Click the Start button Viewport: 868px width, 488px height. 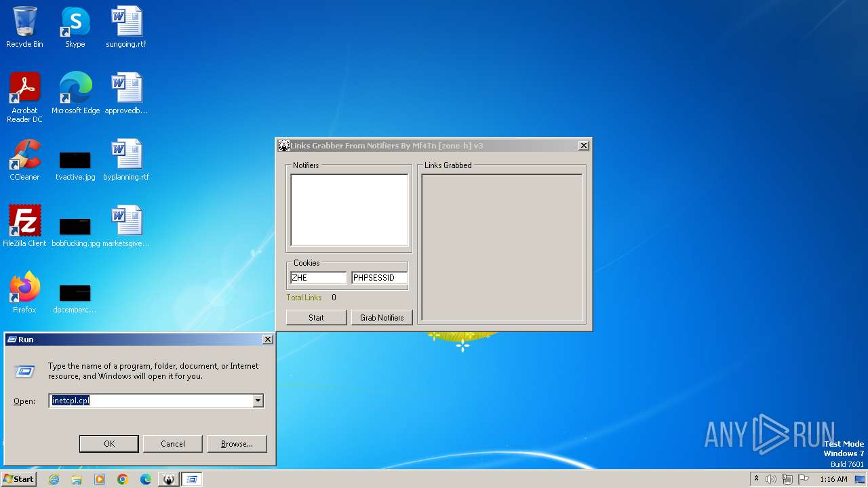coord(18,479)
